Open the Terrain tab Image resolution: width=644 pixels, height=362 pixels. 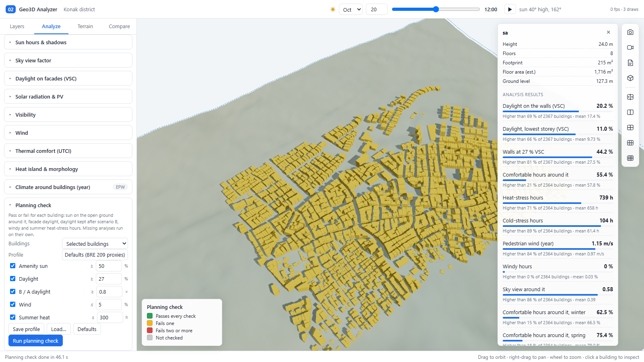point(85,27)
